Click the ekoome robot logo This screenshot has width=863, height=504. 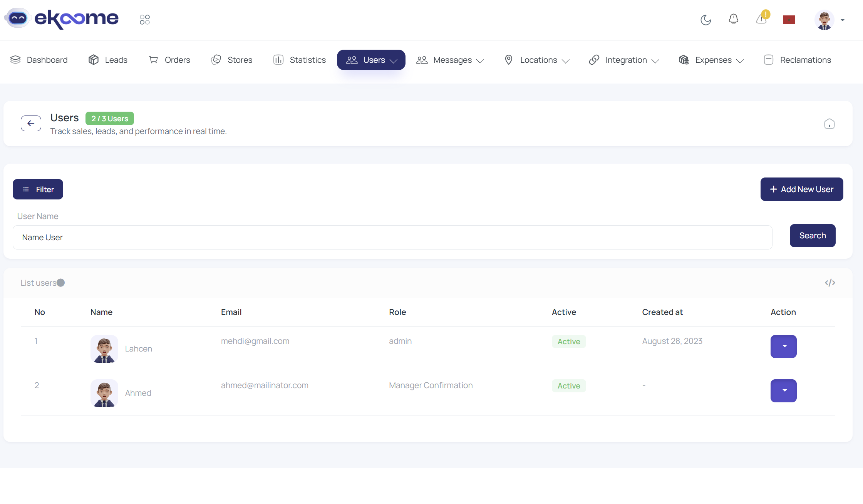18,18
